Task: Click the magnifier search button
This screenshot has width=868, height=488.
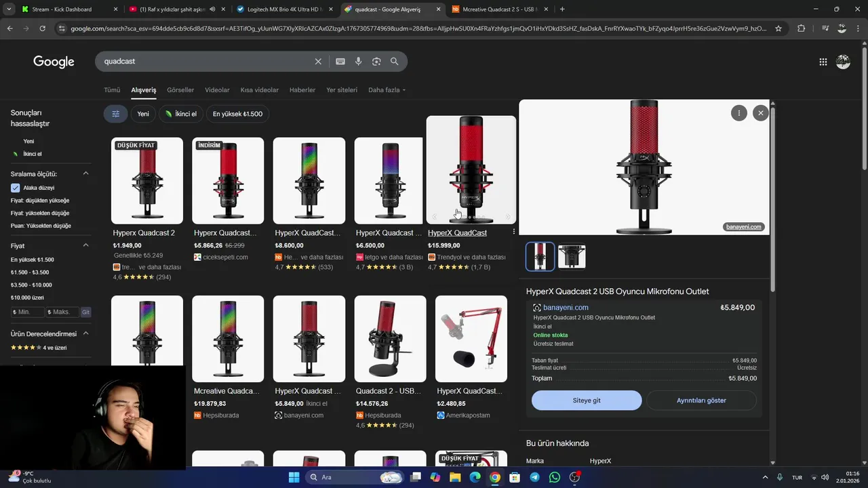Action: 395,62
